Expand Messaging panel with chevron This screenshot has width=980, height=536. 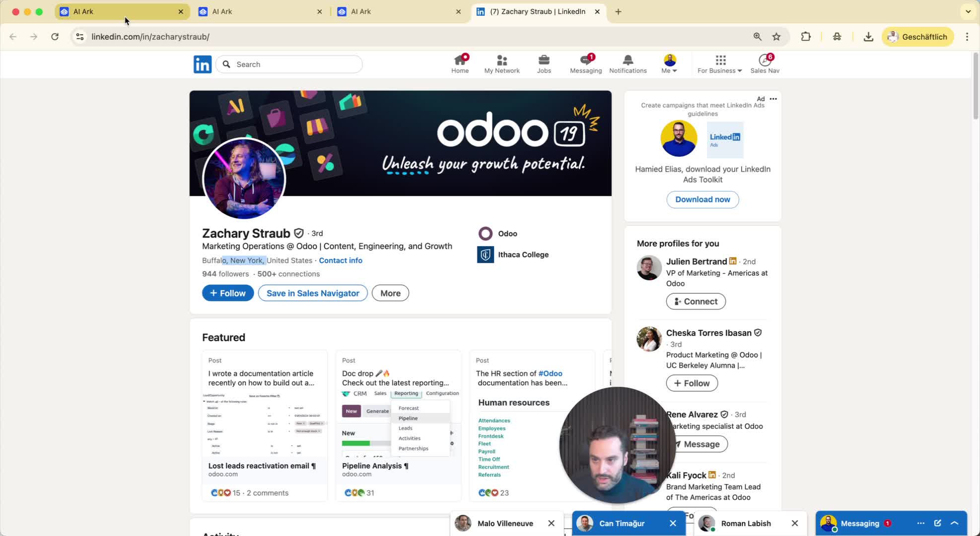pos(954,523)
